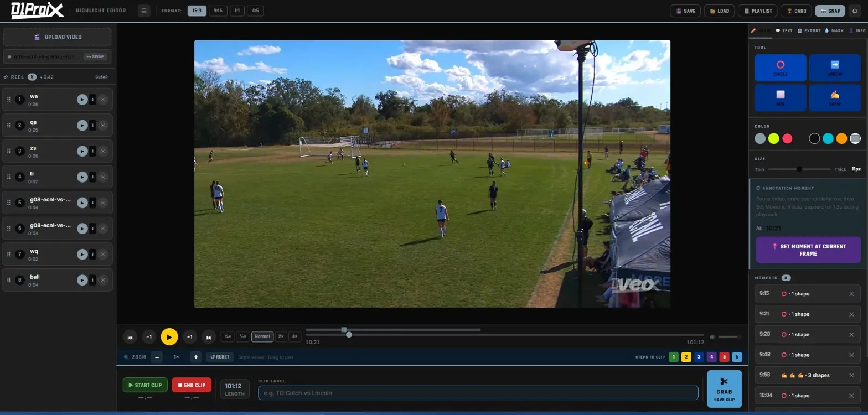Click the Snap button
868x415 pixels.
830,11
